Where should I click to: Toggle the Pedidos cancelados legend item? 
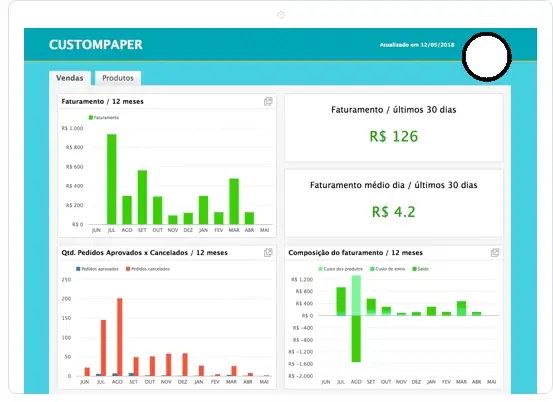148,269
